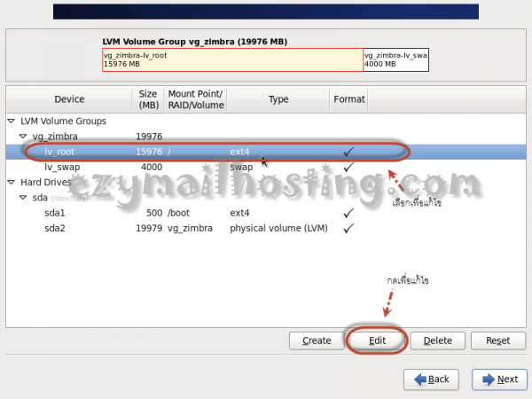The height and width of the screenshot is (399, 532).
Task: Click the blue arrow icon on Next
Action: click(489, 379)
